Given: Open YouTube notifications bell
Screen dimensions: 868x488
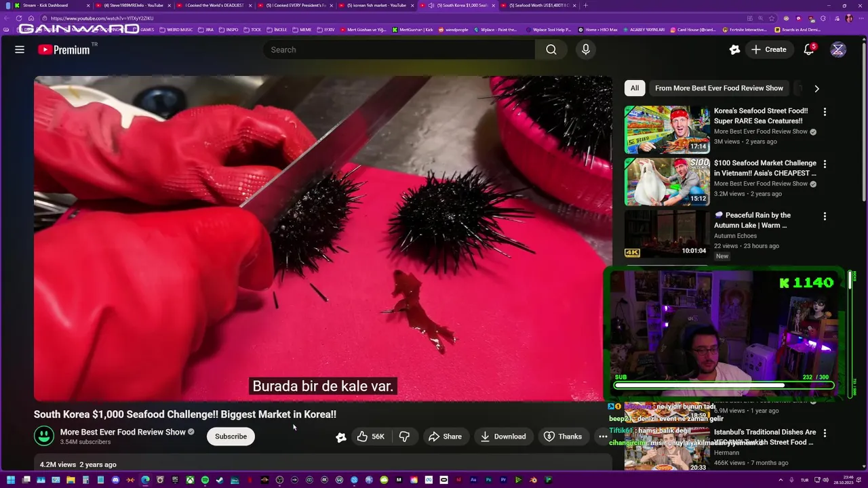Looking at the screenshot, I should point(808,49).
